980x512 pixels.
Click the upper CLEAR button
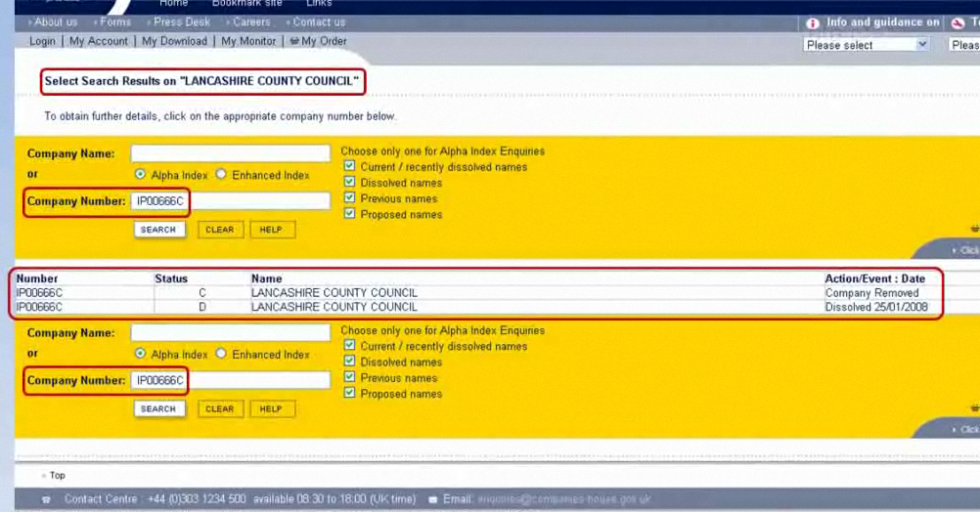[x=220, y=230]
